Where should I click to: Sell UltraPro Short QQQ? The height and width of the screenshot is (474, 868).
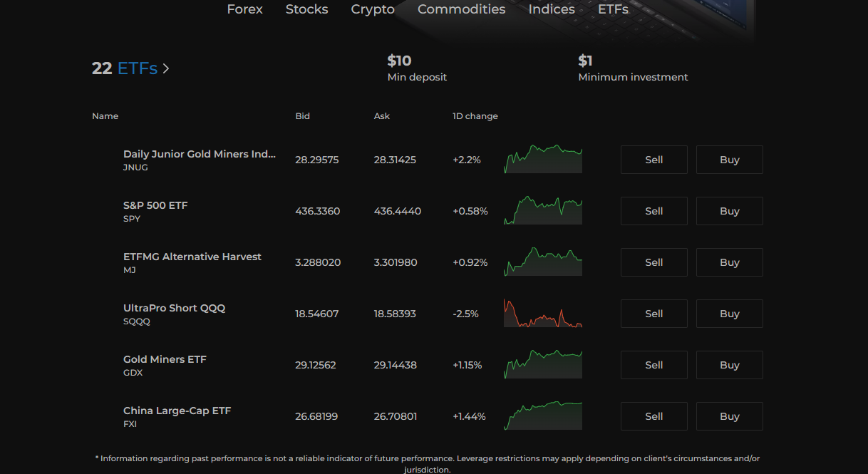point(654,314)
